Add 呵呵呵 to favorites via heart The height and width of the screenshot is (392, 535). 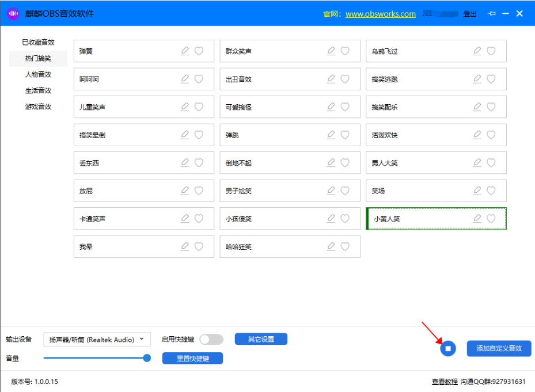click(199, 79)
